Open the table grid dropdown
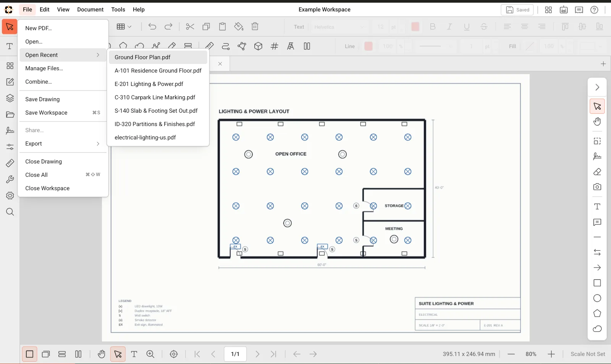The image size is (611, 364). [x=124, y=27]
